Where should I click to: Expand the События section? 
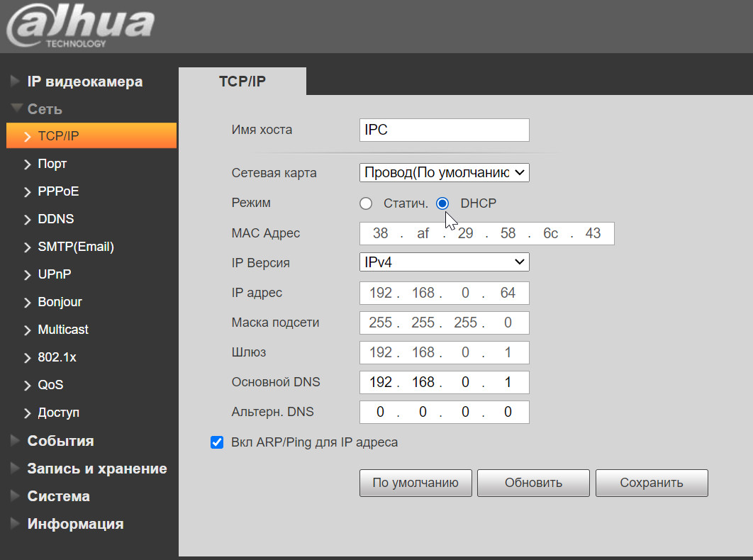[x=60, y=441]
